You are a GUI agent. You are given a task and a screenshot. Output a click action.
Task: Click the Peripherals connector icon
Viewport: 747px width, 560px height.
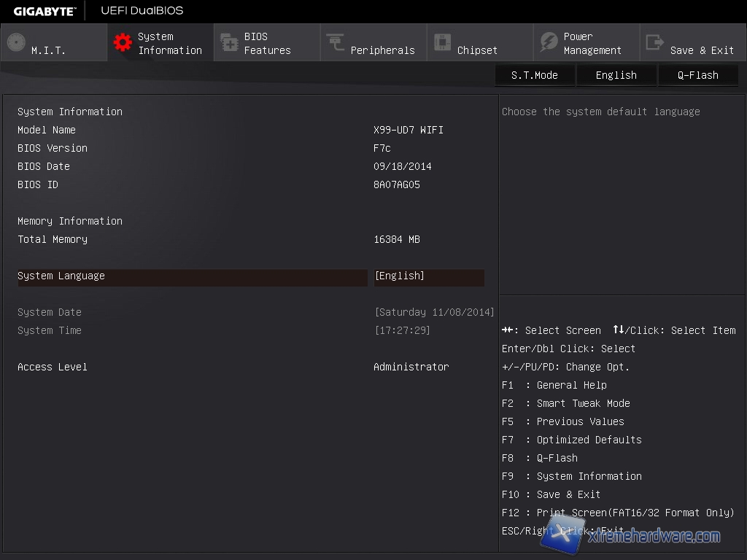point(336,42)
